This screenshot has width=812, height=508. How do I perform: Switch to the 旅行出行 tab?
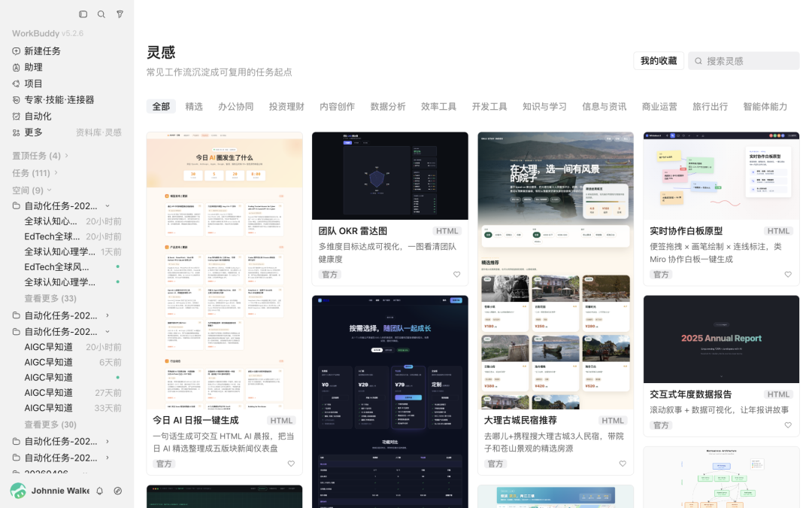(x=710, y=106)
